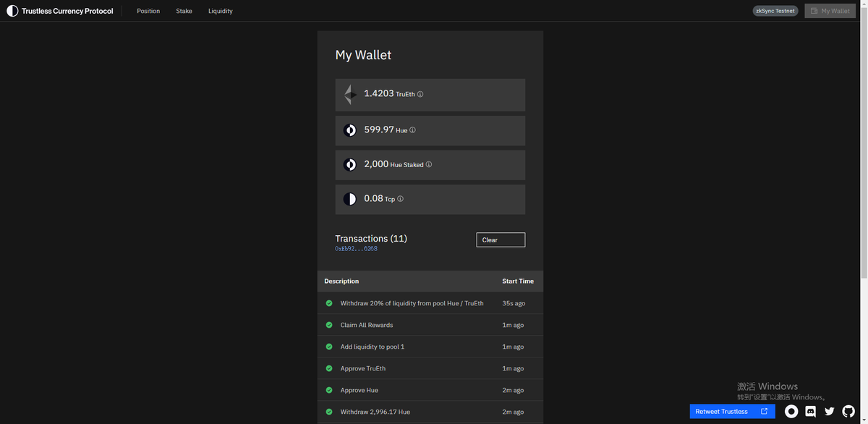The width and height of the screenshot is (868, 424).
Task: Click the external-link icon on Retweet Trustless
Action: pyautogui.click(x=764, y=410)
